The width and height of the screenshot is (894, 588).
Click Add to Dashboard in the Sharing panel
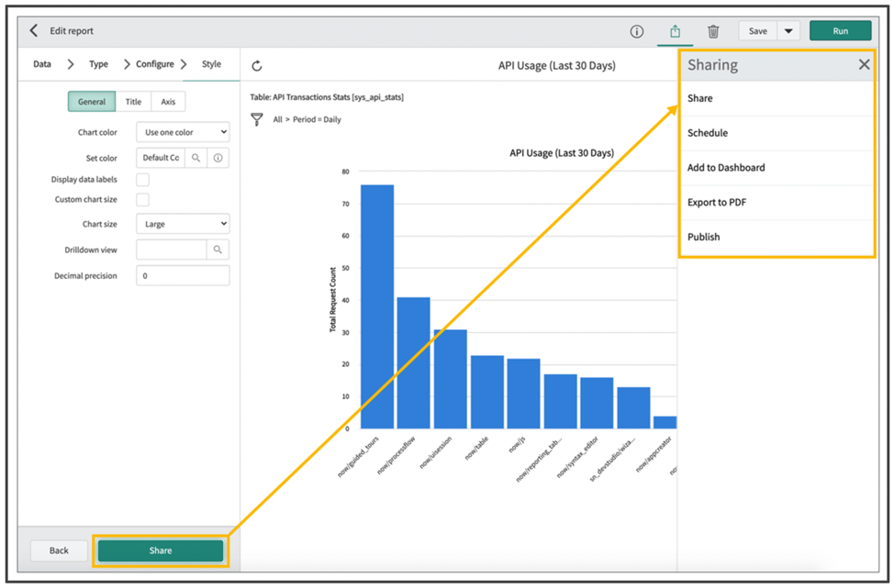(x=727, y=167)
